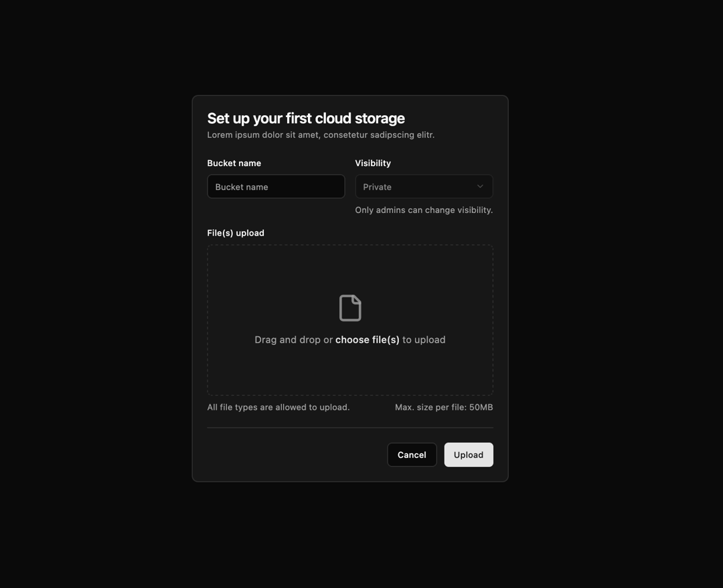Click the chevron arrow in Visibility select
The width and height of the screenshot is (723, 588).
coord(480,186)
